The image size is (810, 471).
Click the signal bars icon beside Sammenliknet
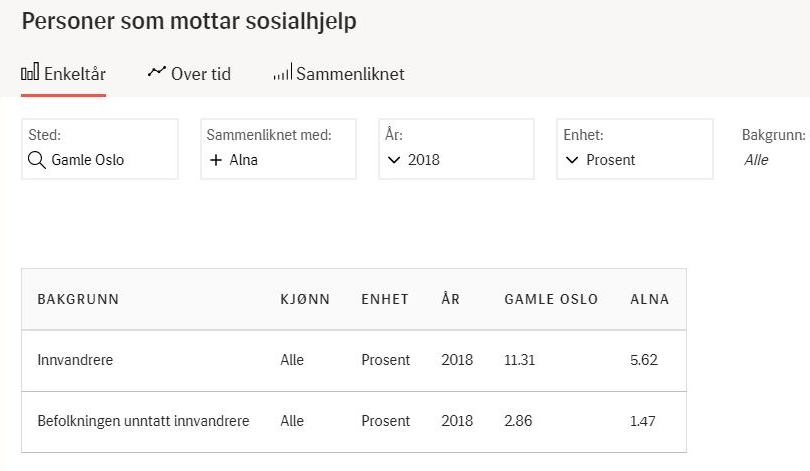(282, 73)
